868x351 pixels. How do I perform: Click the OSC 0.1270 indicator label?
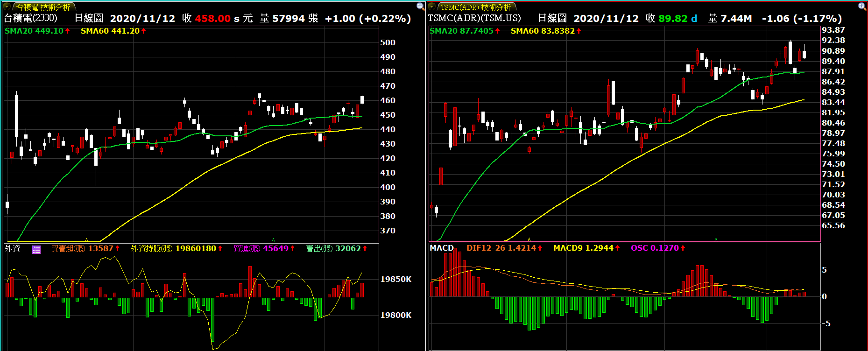click(x=655, y=248)
